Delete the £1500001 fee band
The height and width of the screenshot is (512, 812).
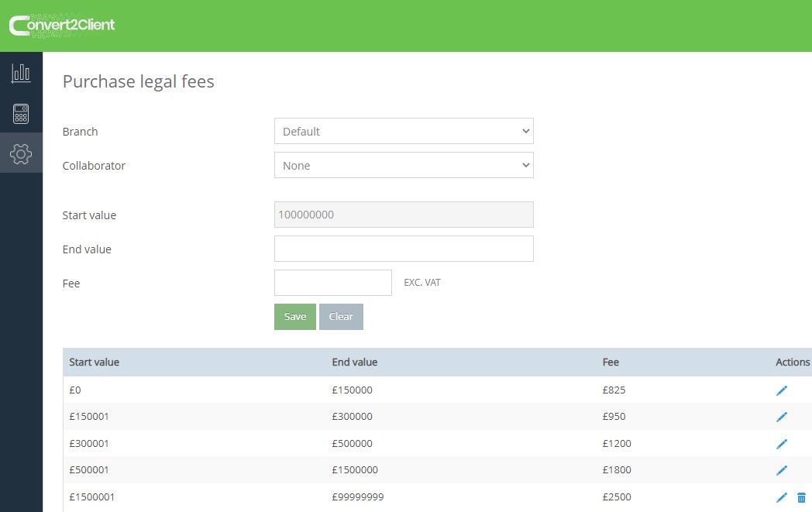pos(802,497)
